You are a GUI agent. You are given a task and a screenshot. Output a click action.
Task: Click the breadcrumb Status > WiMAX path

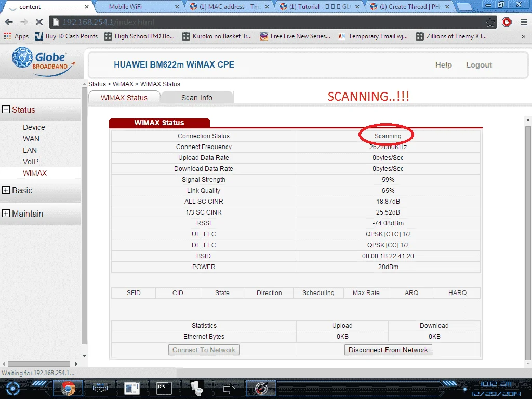[x=111, y=84]
